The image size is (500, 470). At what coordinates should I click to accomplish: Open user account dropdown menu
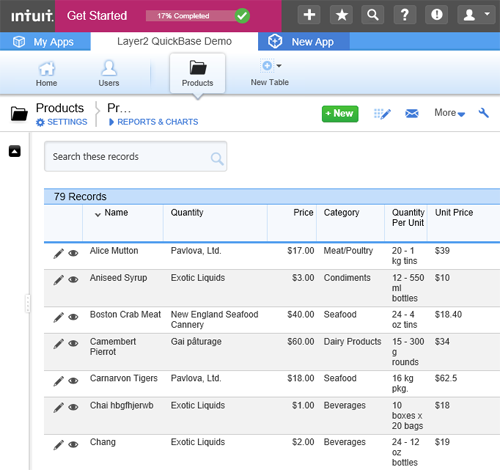tap(476, 15)
